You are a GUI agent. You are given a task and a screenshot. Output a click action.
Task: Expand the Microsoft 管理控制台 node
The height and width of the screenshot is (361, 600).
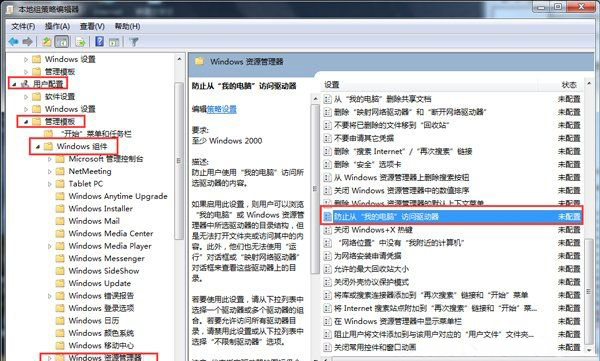(x=50, y=159)
